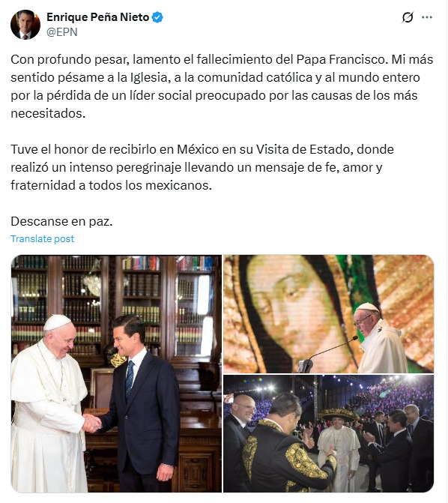Open the handshake photo in the library
This screenshot has height=503, width=448.
116,374
